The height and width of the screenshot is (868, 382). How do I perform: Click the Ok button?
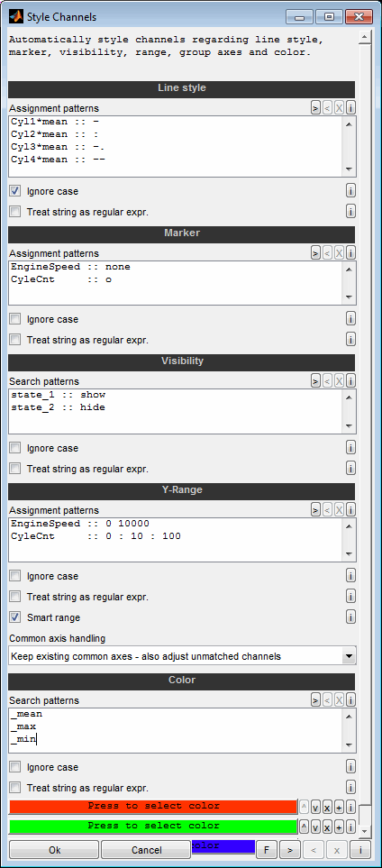54,850
